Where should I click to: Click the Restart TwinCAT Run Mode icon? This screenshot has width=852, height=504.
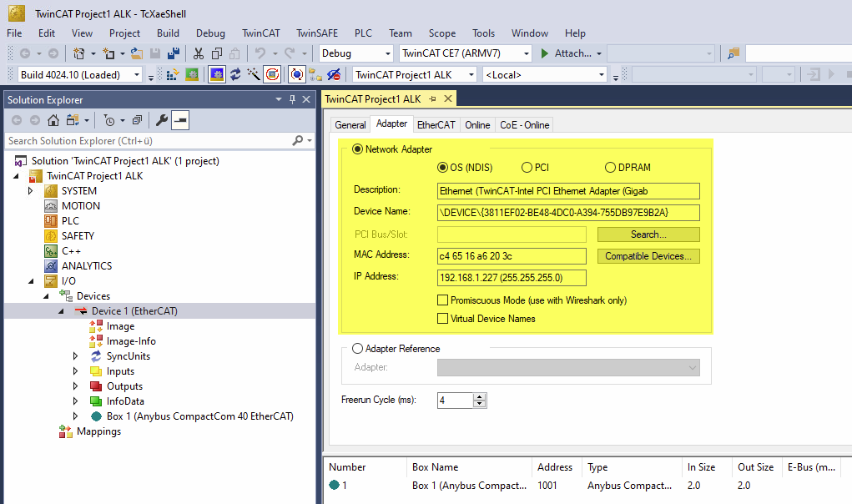click(192, 74)
